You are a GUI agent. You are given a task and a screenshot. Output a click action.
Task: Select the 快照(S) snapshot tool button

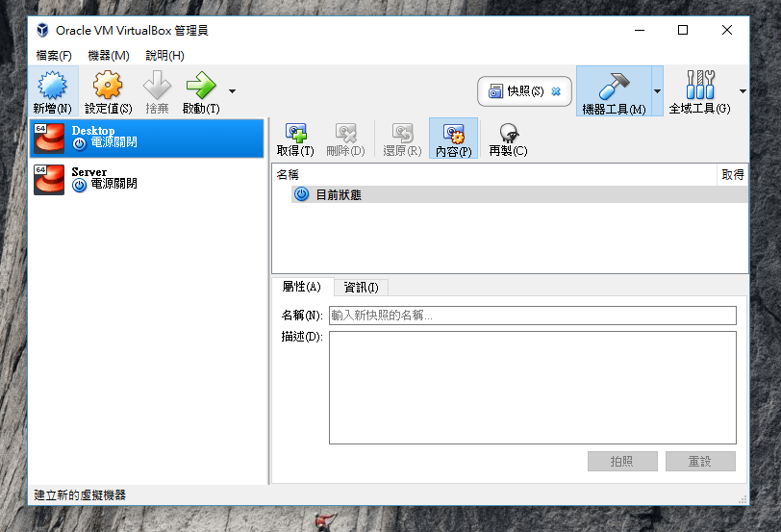point(524,91)
